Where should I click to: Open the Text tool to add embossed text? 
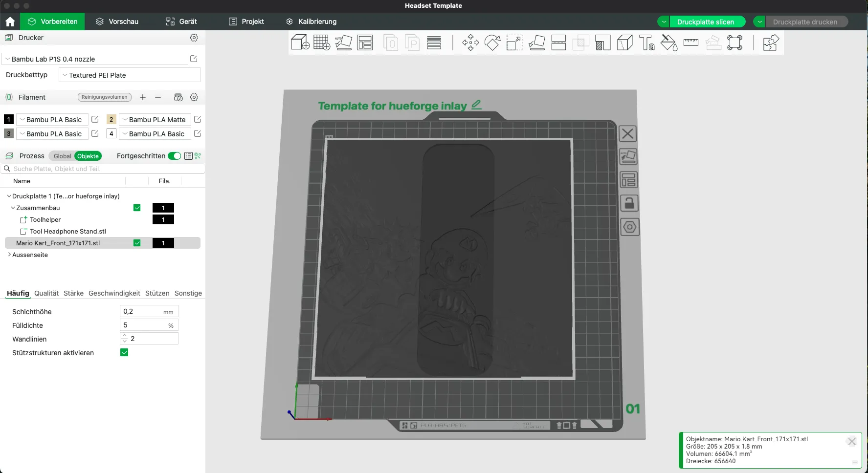(647, 43)
